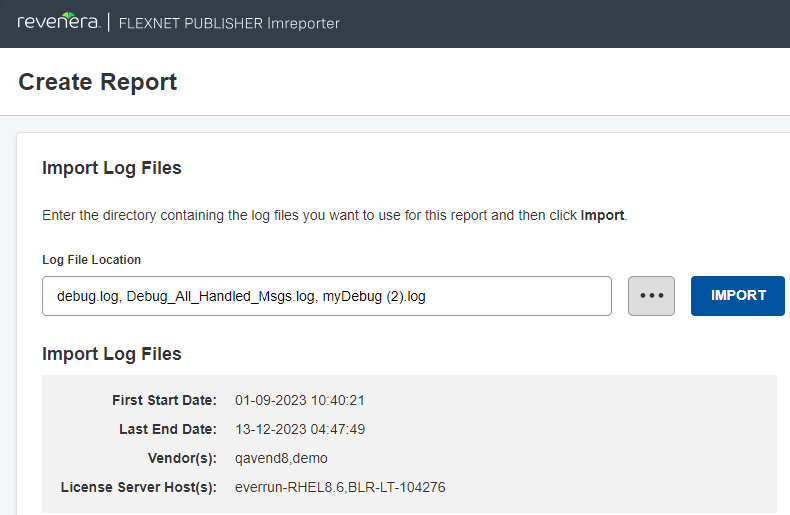
Task: Select the 01-09-2023 10:40:21 start date value
Action: tap(300, 400)
